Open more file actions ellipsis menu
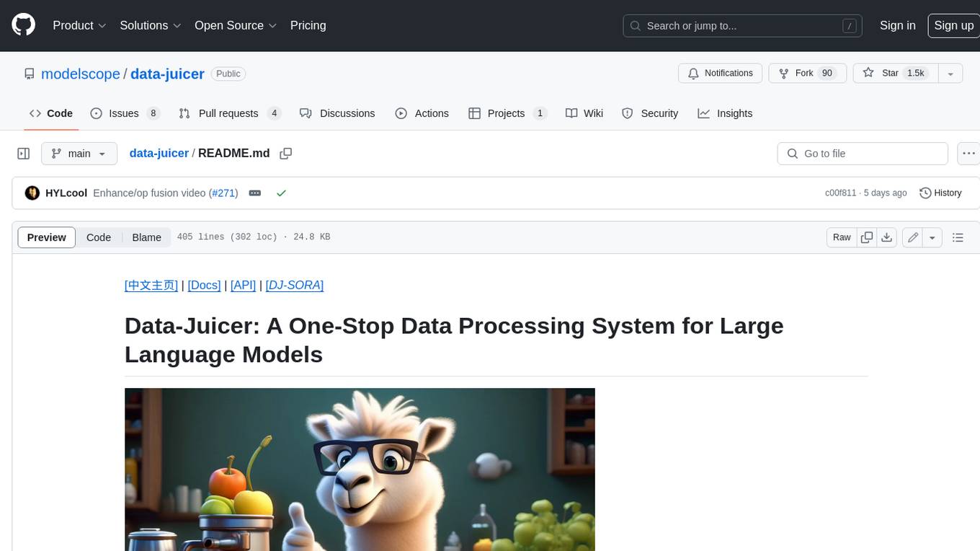The image size is (980, 551). pyautogui.click(x=969, y=154)
